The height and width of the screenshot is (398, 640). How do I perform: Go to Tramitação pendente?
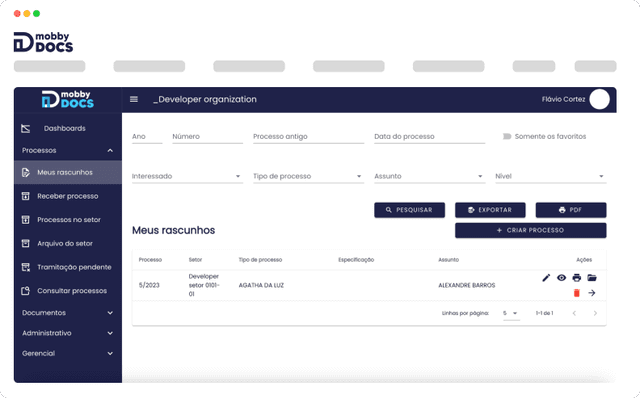tap(68, 267)
